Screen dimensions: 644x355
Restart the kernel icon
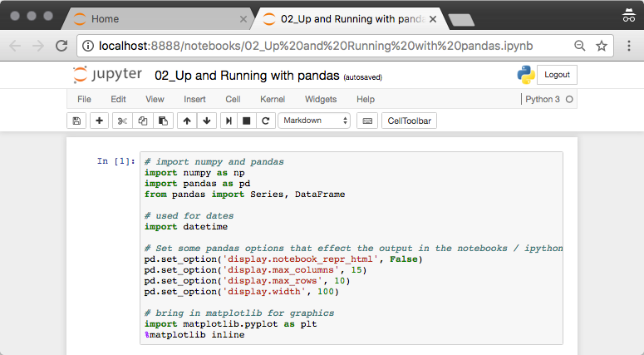click(x=266, y=121)
